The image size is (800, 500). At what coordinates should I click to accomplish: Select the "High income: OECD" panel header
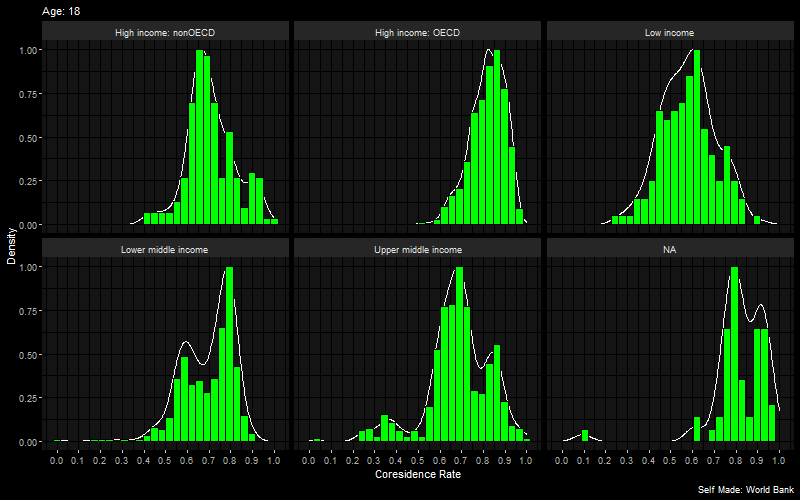click(x=417, y=32)
